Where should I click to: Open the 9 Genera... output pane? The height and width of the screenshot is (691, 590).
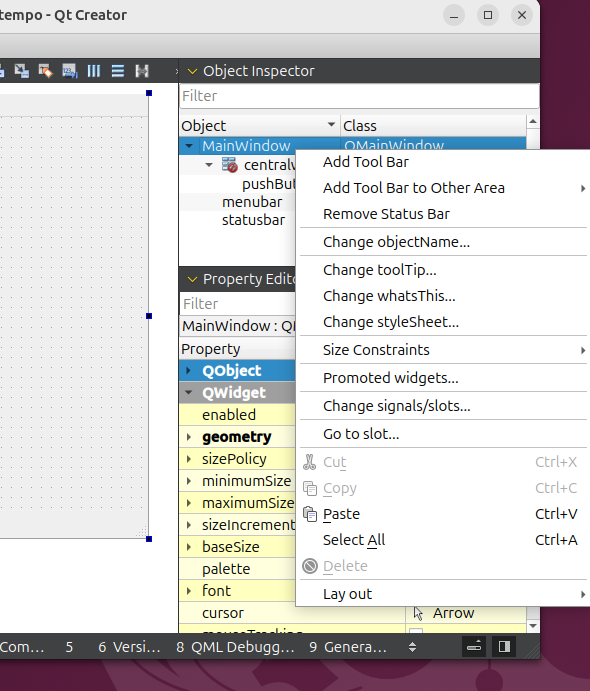(x=348, y=647)
